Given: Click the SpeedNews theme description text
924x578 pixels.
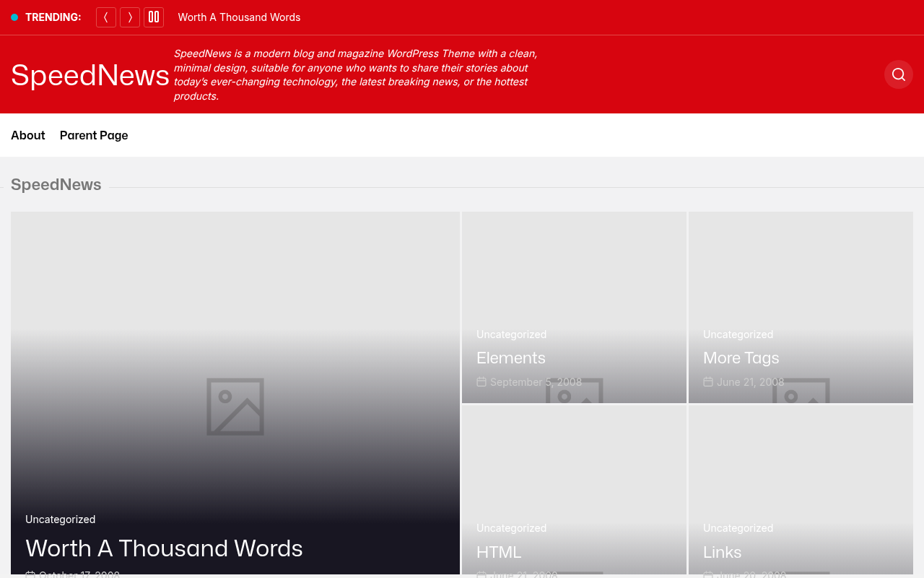Looking at the screenshot, I should point(355,74).
